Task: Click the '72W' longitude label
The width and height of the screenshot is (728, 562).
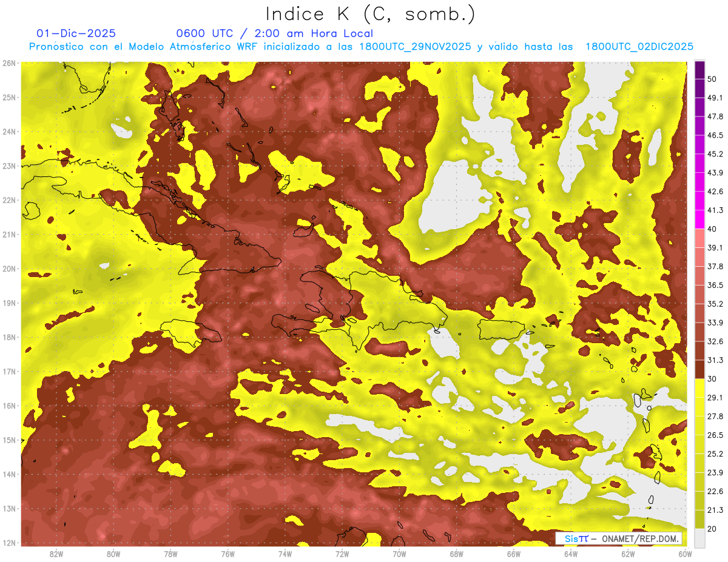Action: [342, 554]
